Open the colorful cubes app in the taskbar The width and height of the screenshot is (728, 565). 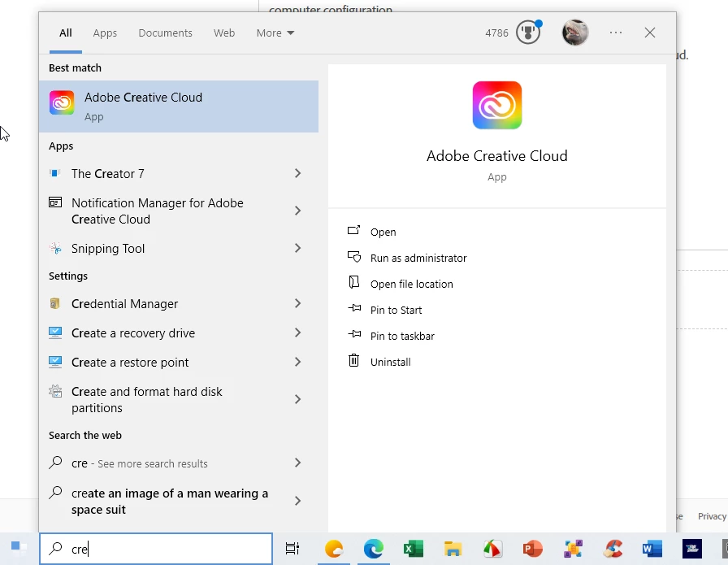coord(573,549)
